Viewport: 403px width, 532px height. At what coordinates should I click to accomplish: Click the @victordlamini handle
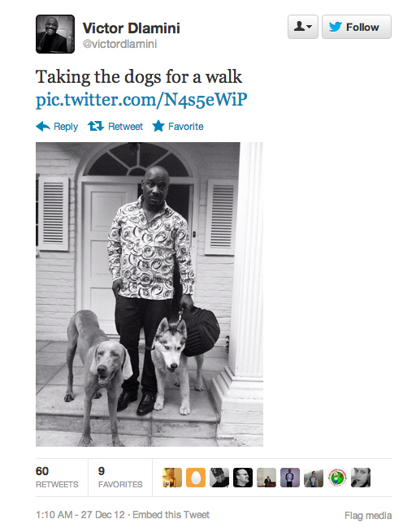[x=119, y=44]
